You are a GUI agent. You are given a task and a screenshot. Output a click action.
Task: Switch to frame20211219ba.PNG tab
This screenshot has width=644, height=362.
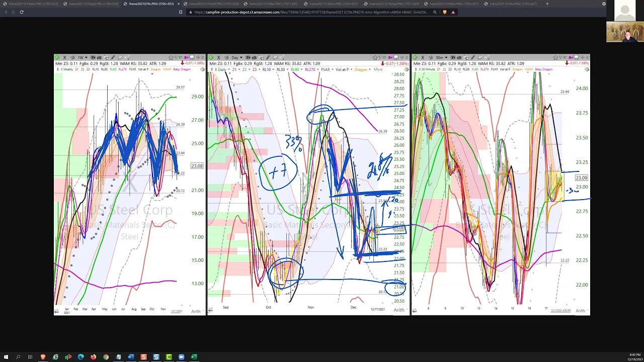tap(512, 4)
